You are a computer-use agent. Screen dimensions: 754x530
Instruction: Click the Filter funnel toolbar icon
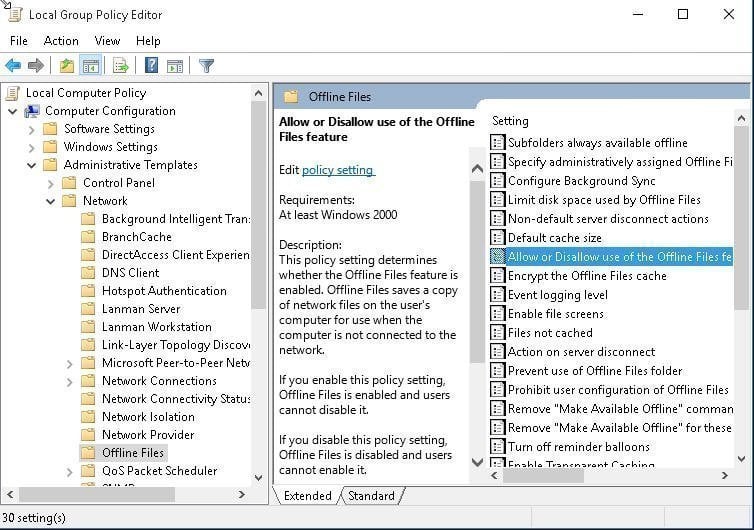(206, 65)
